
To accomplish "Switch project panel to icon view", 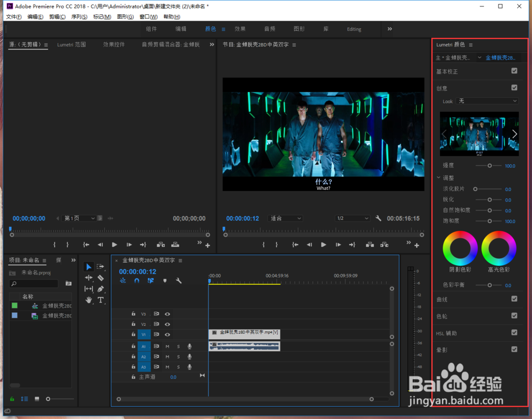I will click(37, 399).
